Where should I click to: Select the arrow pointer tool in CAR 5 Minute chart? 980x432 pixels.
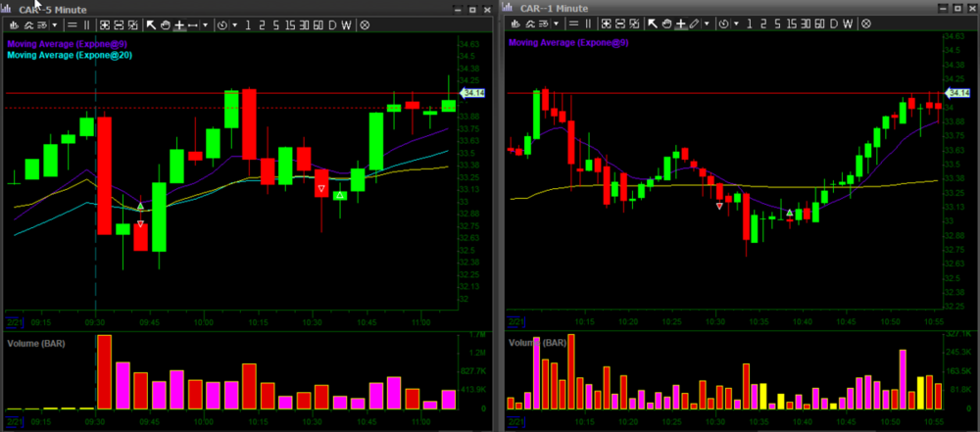click(x=151, y=24)
